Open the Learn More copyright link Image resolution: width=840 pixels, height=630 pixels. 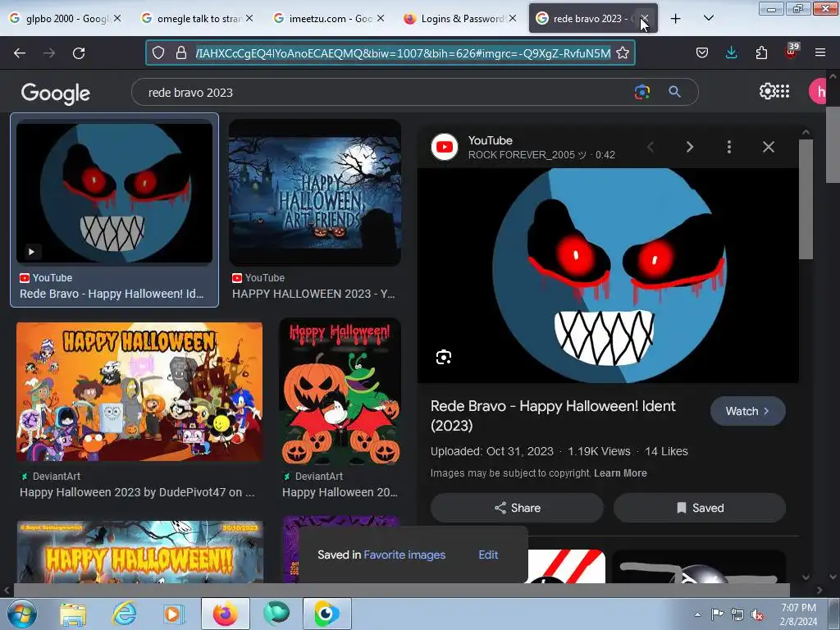[x=620, y=473]
